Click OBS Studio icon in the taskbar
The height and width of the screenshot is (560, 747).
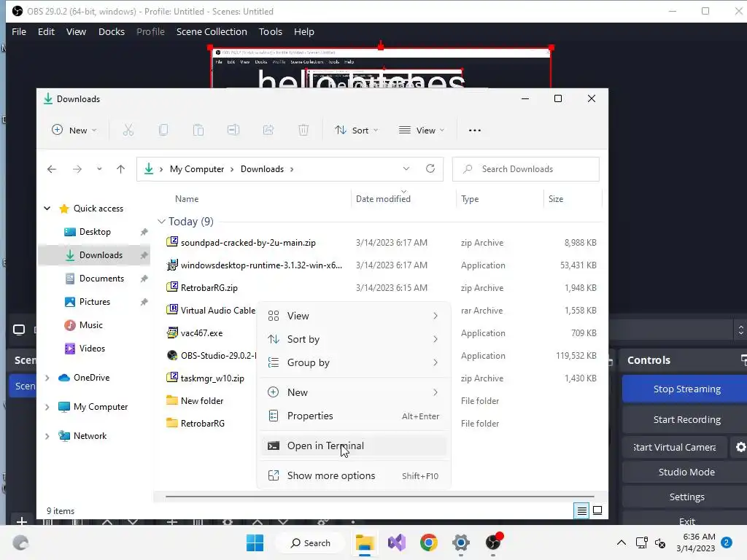(x=493, y=542)
